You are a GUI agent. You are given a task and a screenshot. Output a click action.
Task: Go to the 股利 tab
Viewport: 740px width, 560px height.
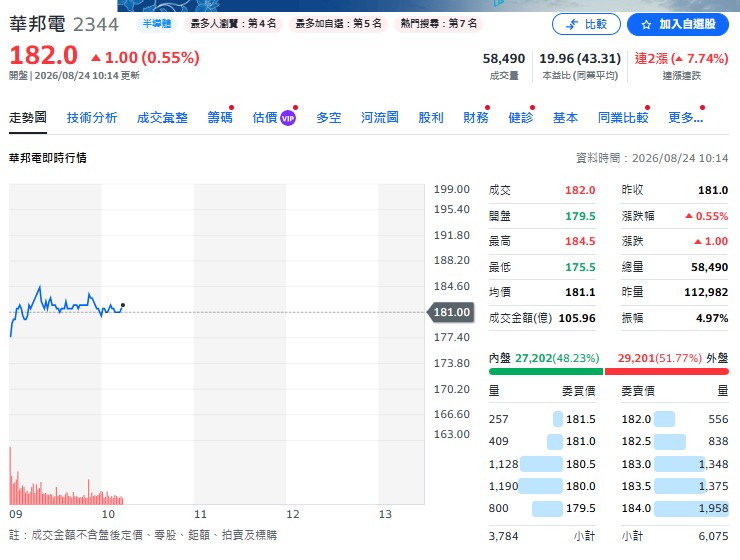[431, 117]
